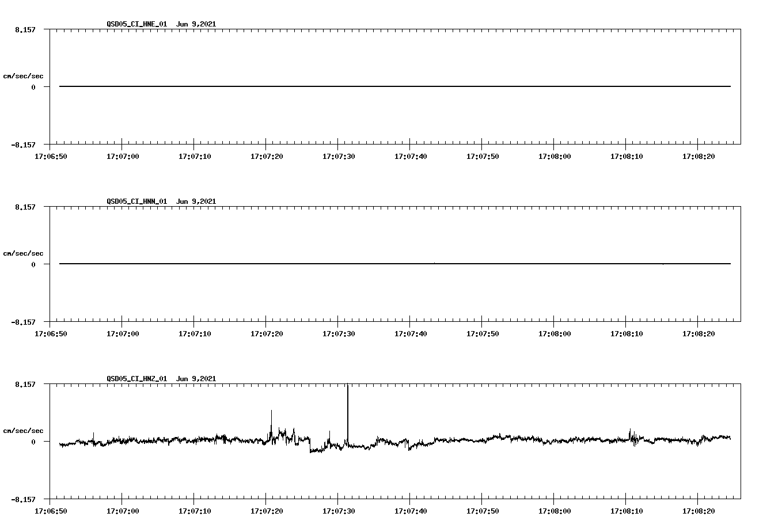The image size is (782, 532).
Task: Click the Jun 9,2021 date above HNZ plot
Action: 196,379
